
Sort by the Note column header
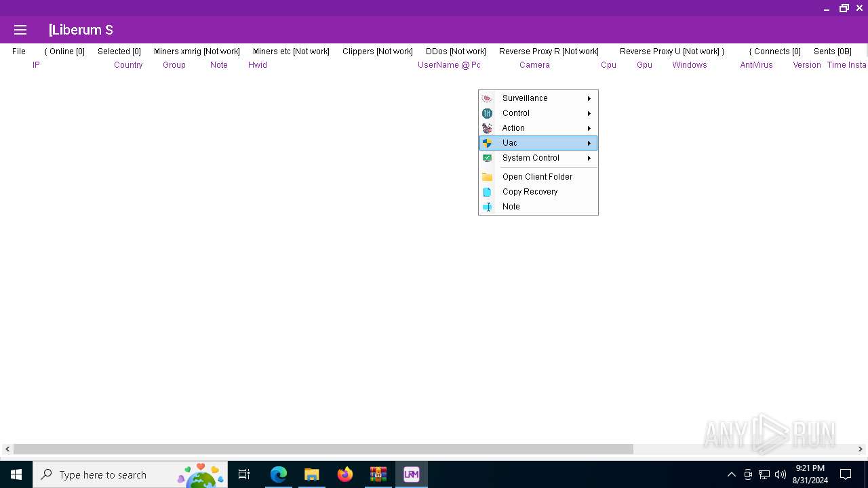[x=219, y=65]
